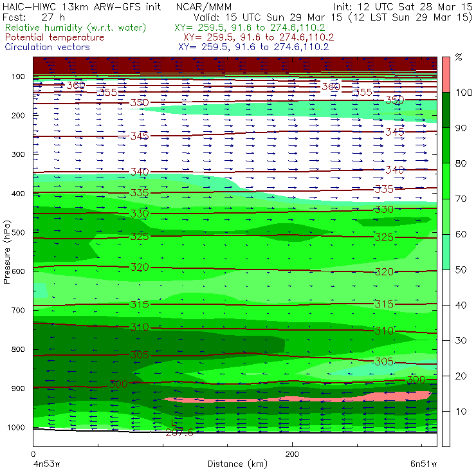The height and width of the screenshot is (476, 476).
Task: Click the 'HAIC-HIWC 13km ARW-GFS init' title
Action: click(x=82, y=6)
